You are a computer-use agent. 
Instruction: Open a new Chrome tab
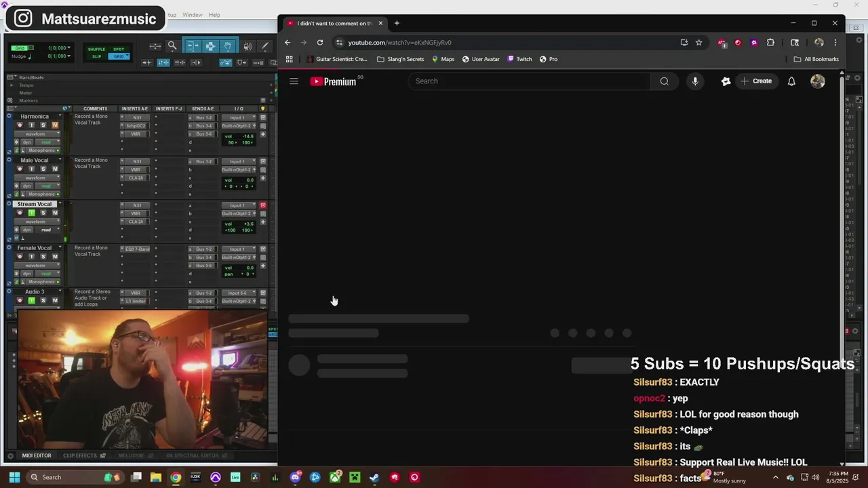397,23
